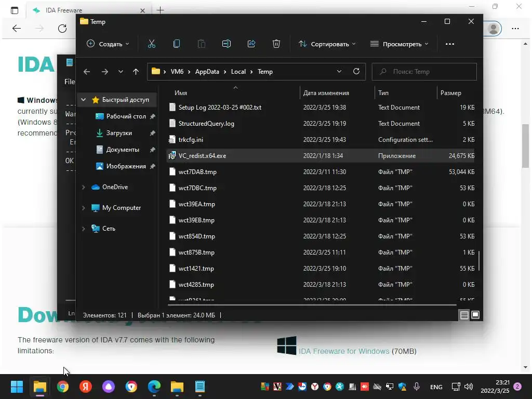Open Windows Start menu
Viewport: 532px width, 399px height.
click(x=17, y=387)
